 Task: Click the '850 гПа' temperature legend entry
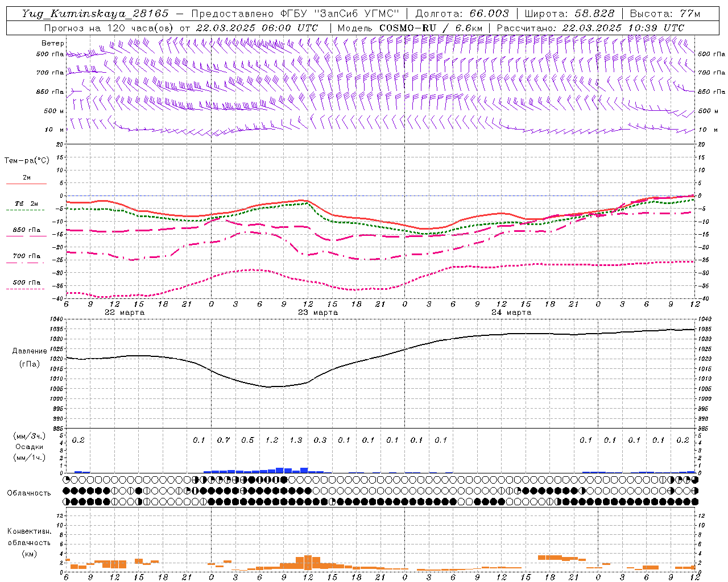27,230
